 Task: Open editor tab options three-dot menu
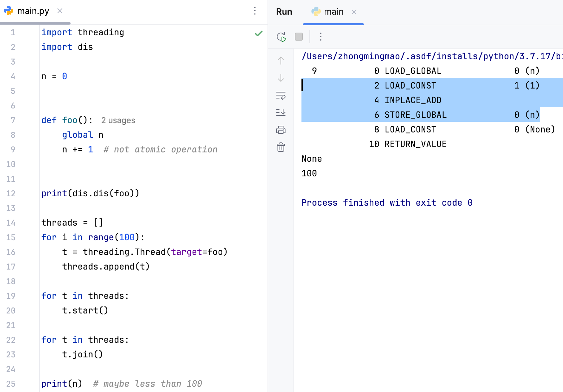[x=255, y=11]
